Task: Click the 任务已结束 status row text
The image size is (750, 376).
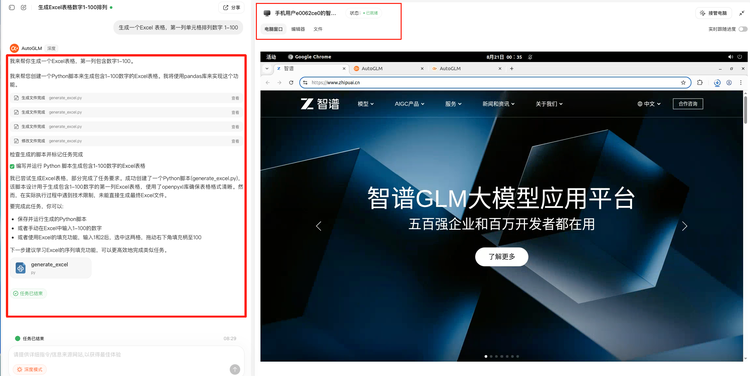Action: pyautogui.click(x=33, y=338)
